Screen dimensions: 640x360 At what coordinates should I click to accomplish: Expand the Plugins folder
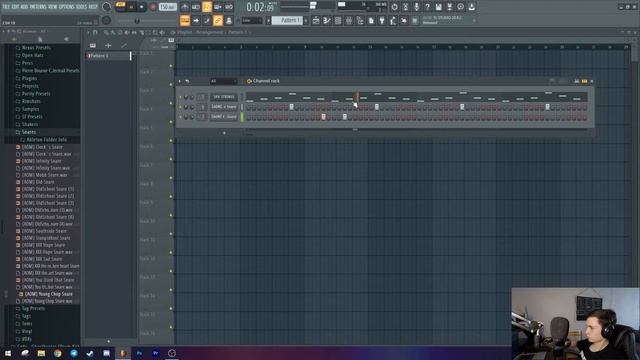pyautogui.click(x=29, y=78)
